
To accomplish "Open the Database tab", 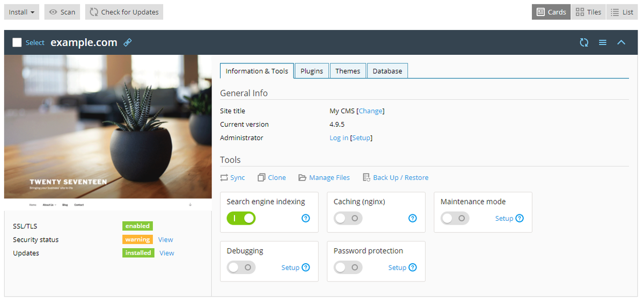I will click(387, 71).
